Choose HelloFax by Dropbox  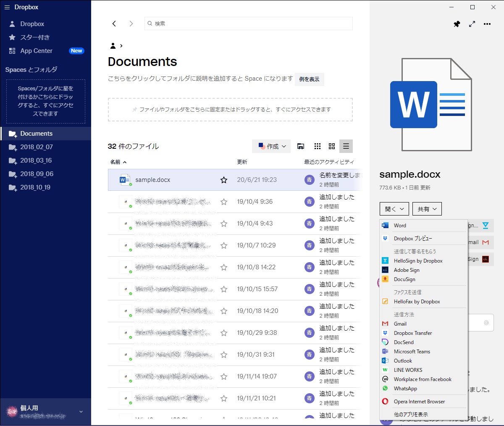coord(423,302)
